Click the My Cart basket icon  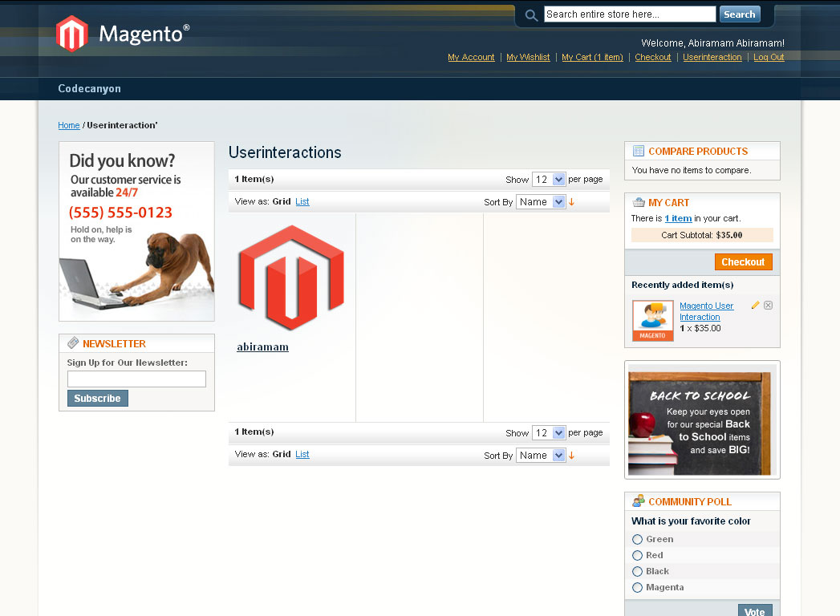pyautogui.click(x=639, y=202)
